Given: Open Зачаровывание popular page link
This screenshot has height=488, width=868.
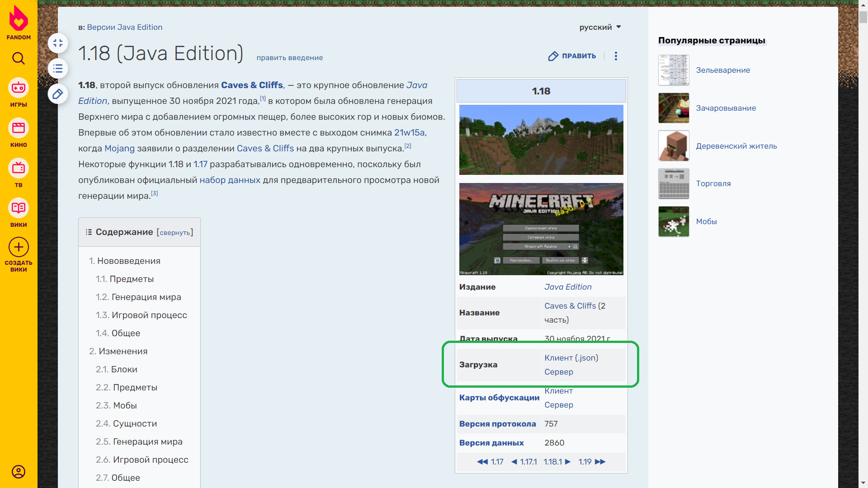Looking at the screenshot, I should pyautogui.click(x=726, y=108).
